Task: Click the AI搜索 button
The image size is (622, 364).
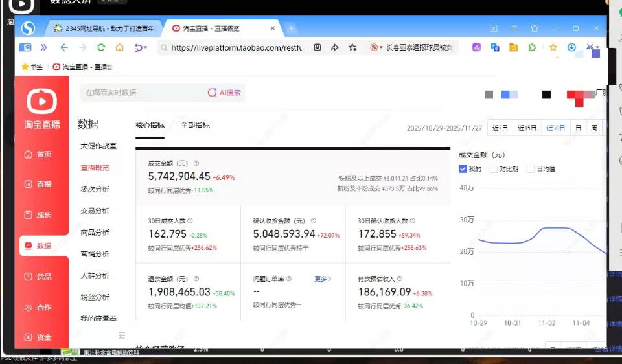Action: pyautogui.click(x=224, y=93)
